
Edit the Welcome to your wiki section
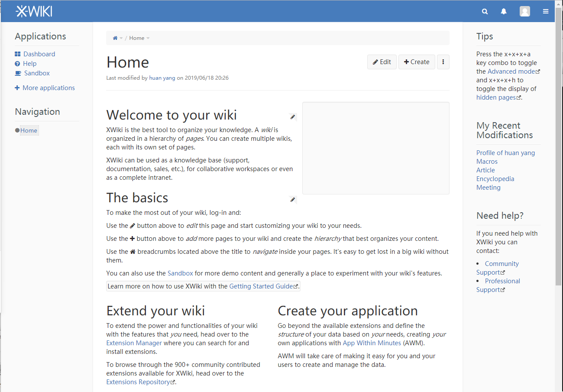tap(293, 117)
